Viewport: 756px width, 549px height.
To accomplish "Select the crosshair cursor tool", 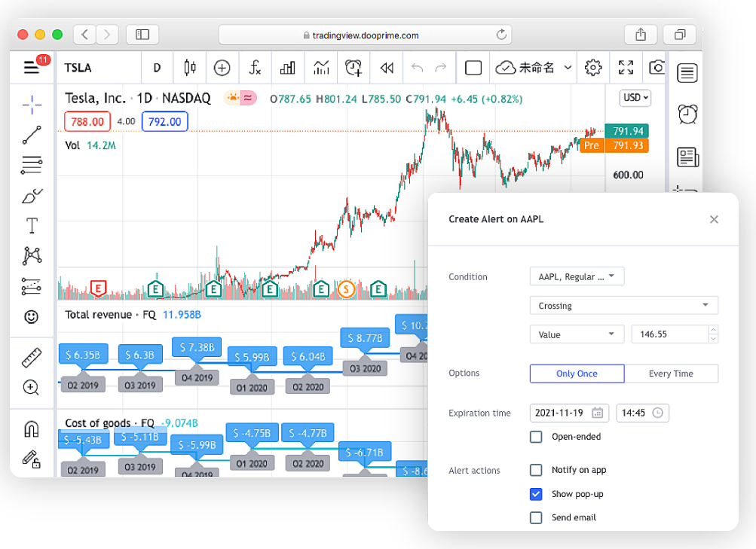I will 32,105.
